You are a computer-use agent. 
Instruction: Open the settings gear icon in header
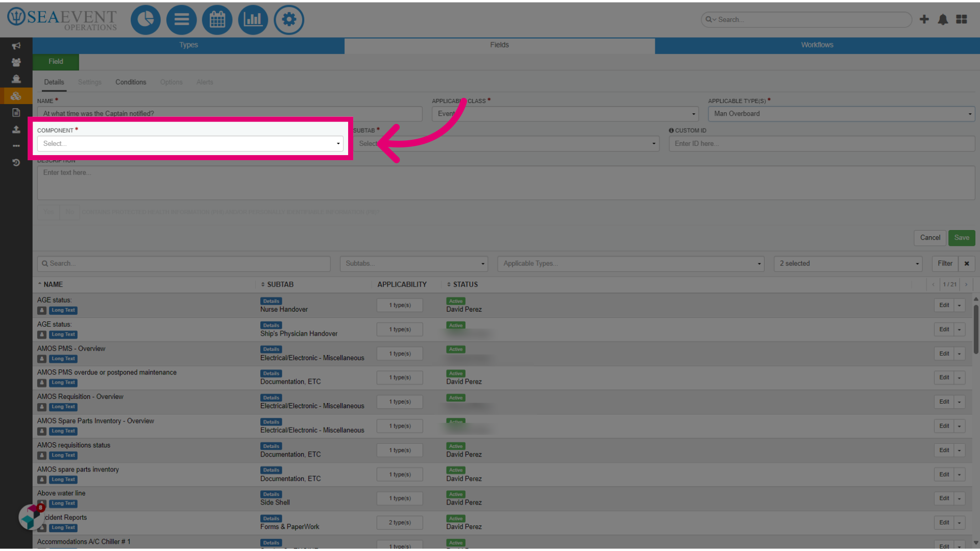tap(289, 19)
